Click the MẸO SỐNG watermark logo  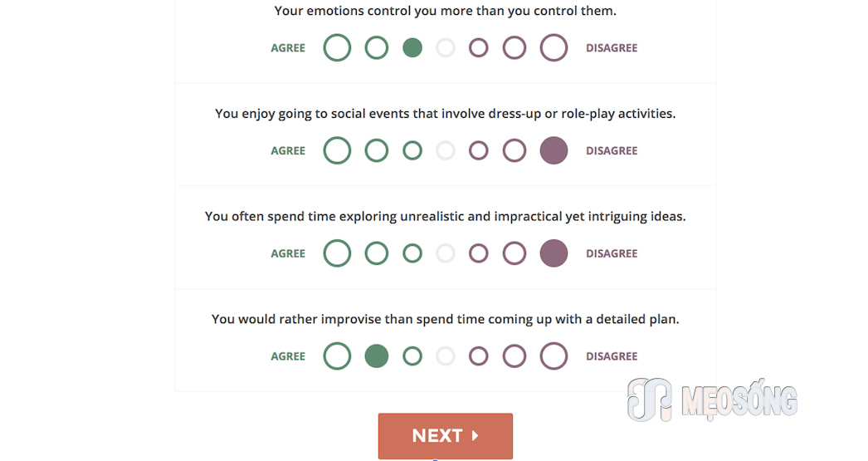713,400
